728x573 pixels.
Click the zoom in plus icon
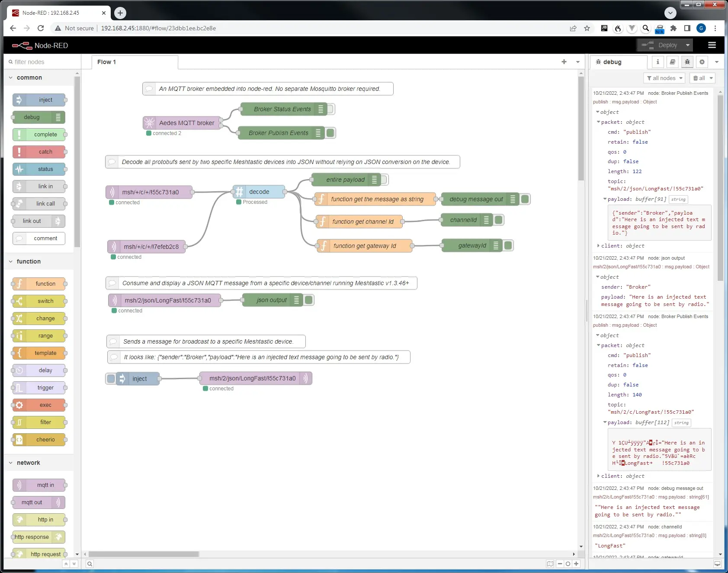[576, 563]
